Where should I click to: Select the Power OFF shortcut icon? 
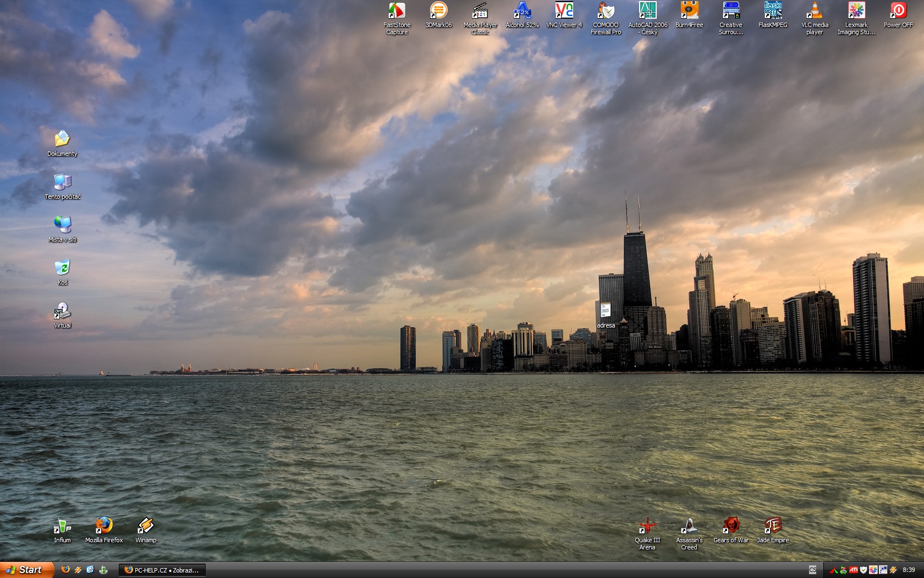click(x=898, y=11)
